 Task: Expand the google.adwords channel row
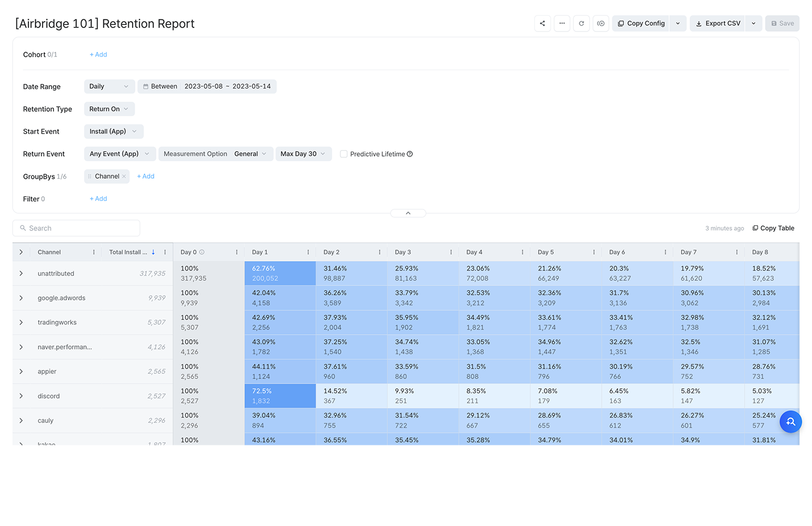point(21,298)
